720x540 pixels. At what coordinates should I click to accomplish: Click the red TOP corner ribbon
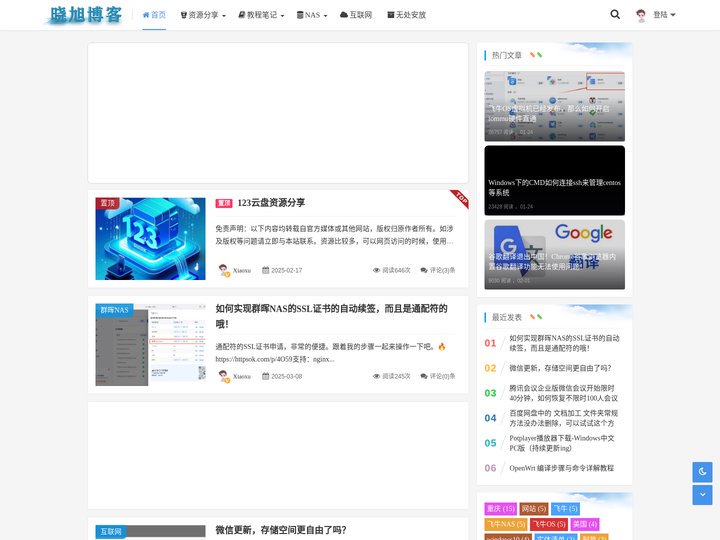pos(461,198)
